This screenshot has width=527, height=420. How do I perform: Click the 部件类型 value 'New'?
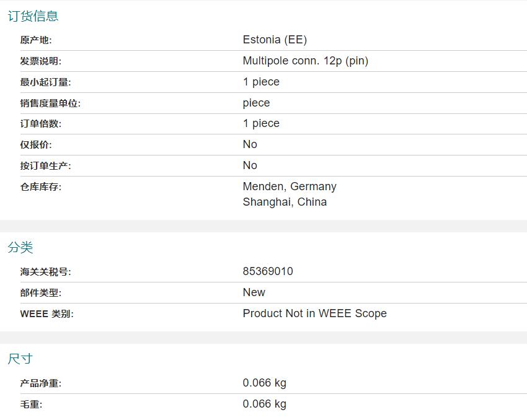pos(254,292)
